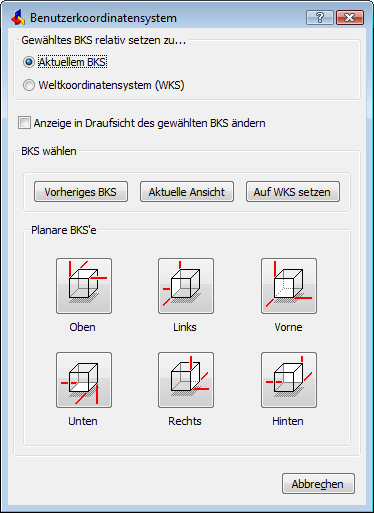Cancel the dialog with Abbrechen
Viewport: 374px width, 513px height.
(x=318, y=483)
